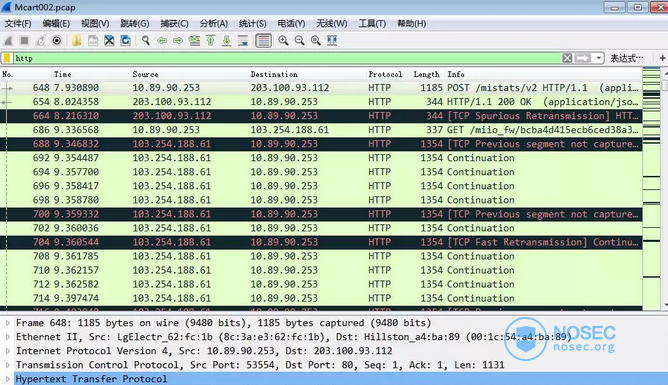The height and width of the screenshot is (385, 668).
Task: Toggle packet list colorization button
Action: pos(263,40)
